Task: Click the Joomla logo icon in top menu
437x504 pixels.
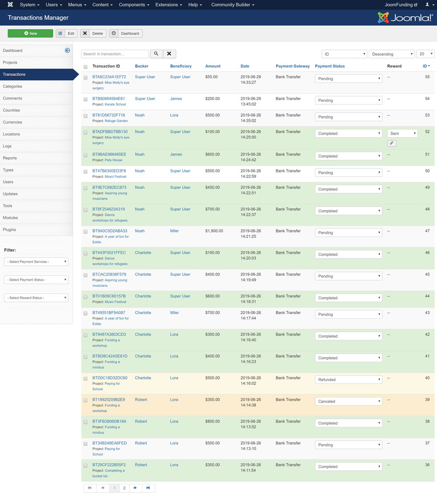Action: 10,4
